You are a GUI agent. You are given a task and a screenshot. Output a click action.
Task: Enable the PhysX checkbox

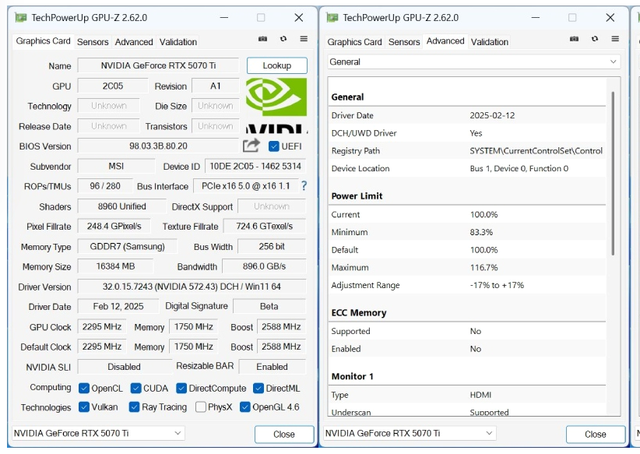pos(200,407)
